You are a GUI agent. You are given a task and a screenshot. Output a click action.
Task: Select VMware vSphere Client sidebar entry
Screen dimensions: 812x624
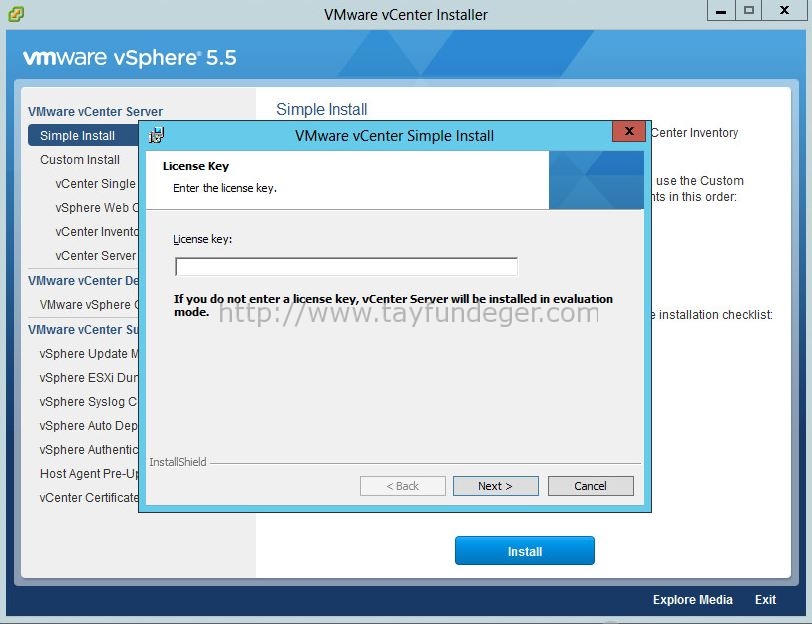pos(89,304)
